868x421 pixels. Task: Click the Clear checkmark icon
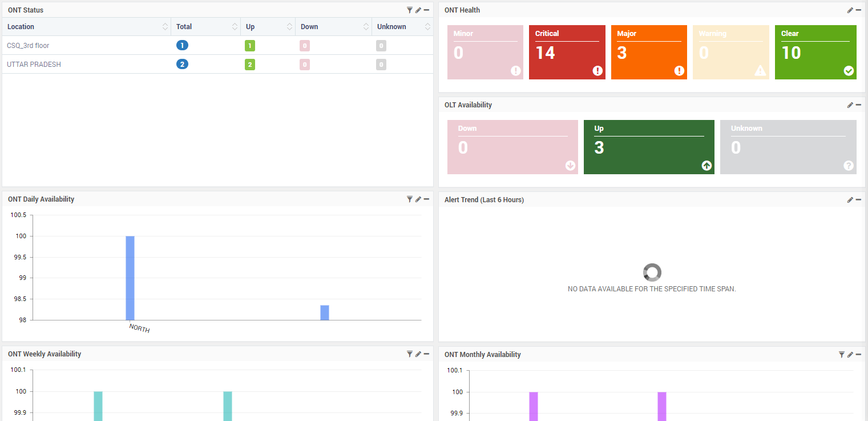pyautogui.click(x=849, y=71)
